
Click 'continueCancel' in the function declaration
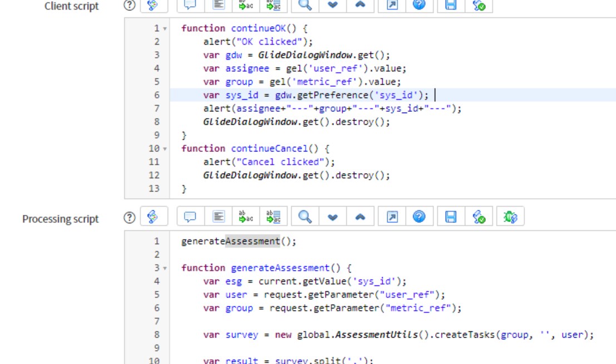tap(269, 149)
